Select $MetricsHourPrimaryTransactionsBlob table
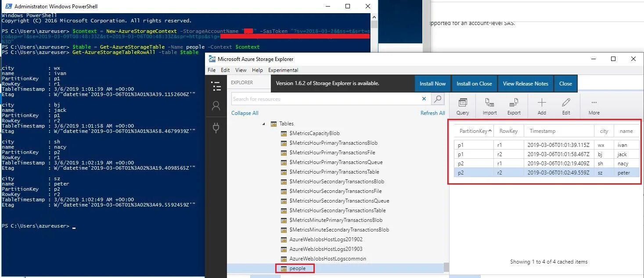644x278 pixels. 333,143
